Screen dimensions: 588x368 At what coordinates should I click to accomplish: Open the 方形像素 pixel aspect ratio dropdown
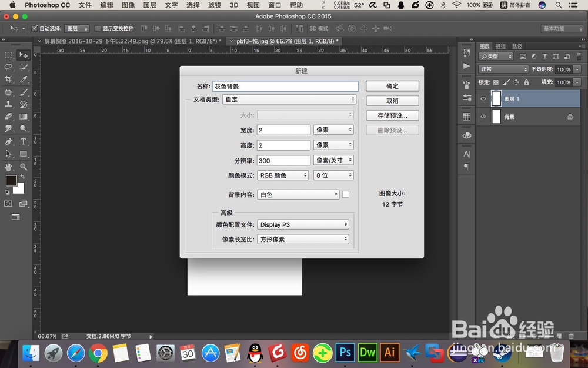click(x=303, y=239)
